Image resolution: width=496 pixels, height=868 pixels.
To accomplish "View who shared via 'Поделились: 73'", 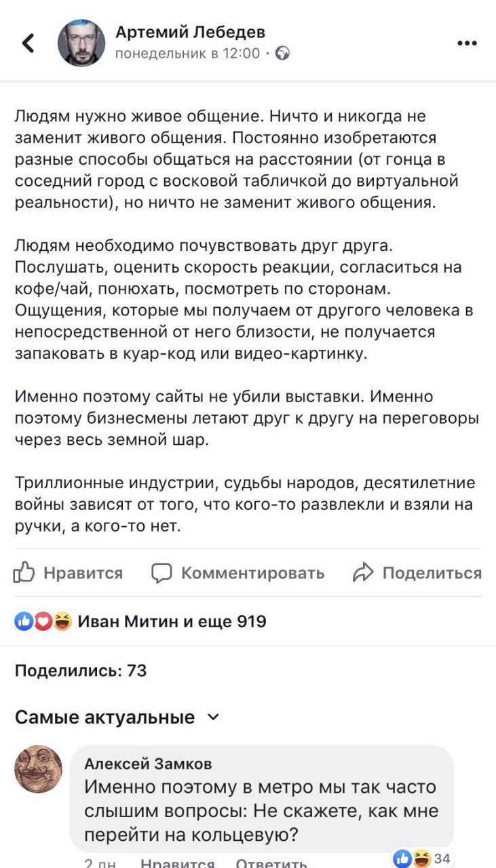I will 81,671.
